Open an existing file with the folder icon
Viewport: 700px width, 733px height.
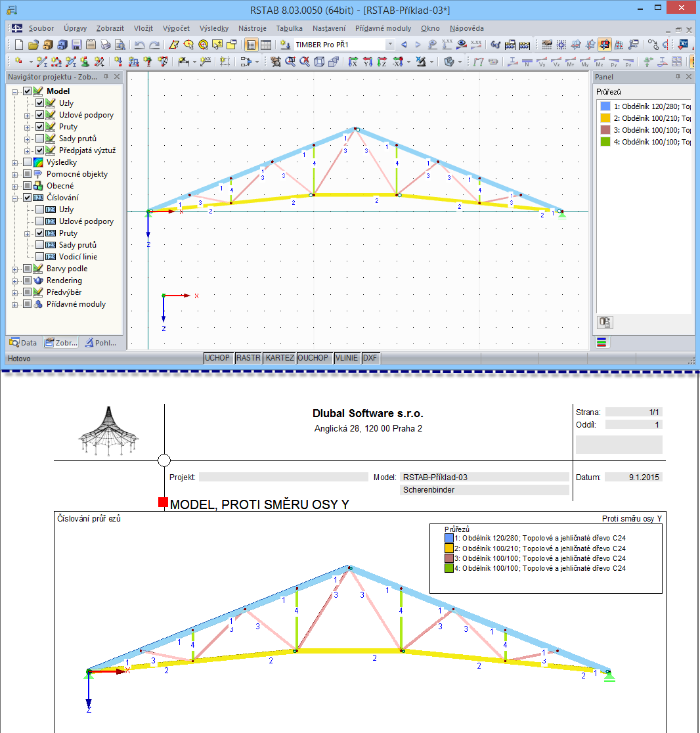click(33, 45)
